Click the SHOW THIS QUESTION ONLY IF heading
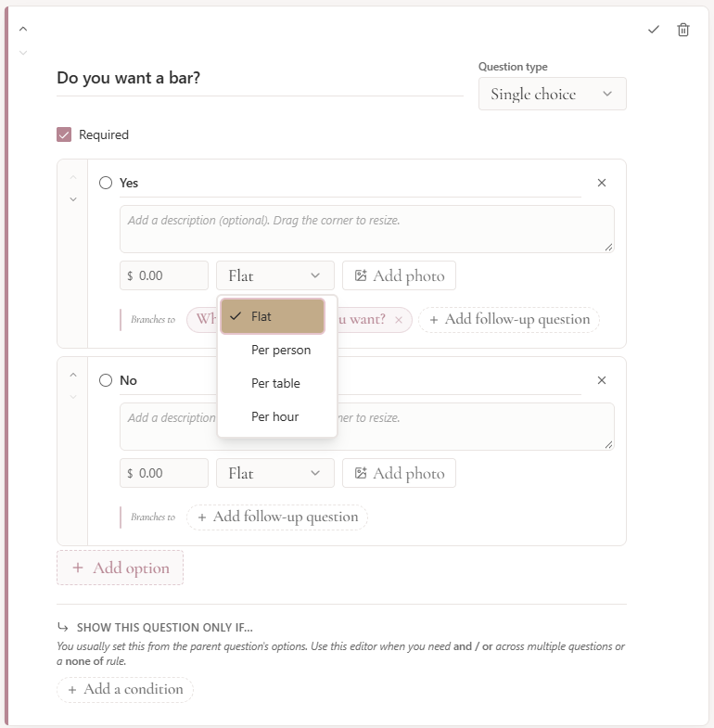The height and width of the screenshot is (728, 714). click(x=165, y=628)
